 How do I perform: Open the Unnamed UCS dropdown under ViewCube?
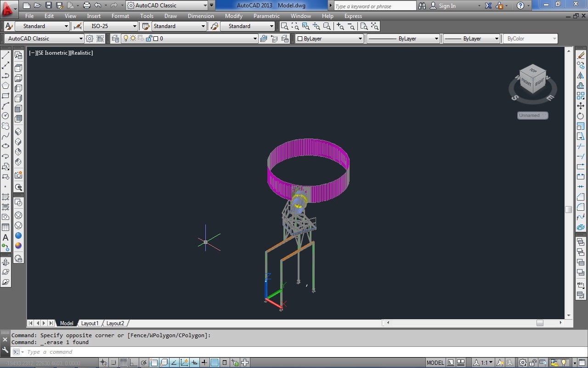533,115
